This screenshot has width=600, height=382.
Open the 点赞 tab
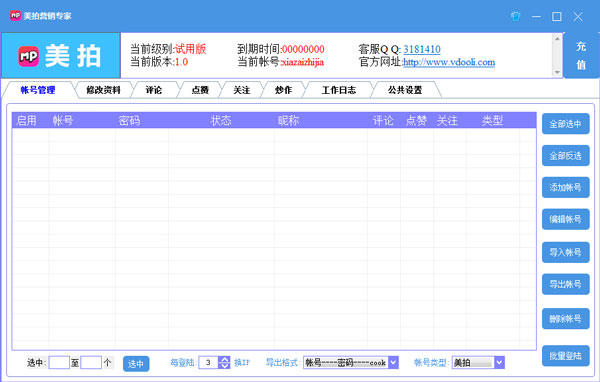point(200,90)
